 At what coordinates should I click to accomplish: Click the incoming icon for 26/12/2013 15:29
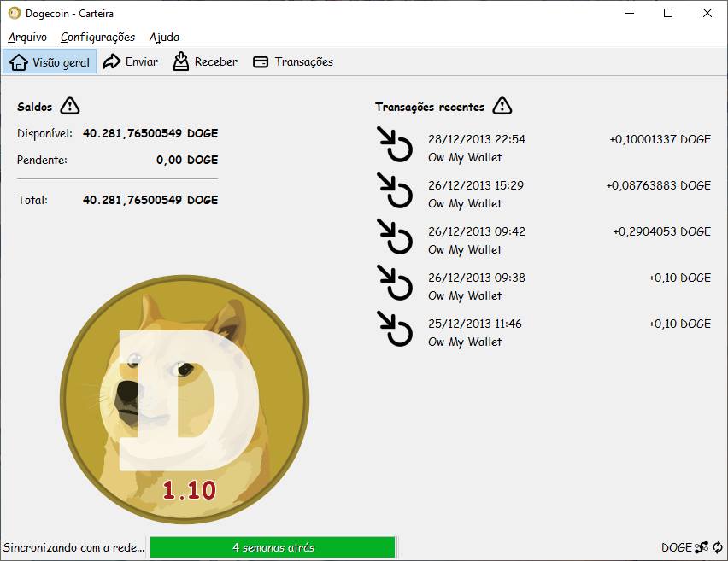(x=395, y=190)
